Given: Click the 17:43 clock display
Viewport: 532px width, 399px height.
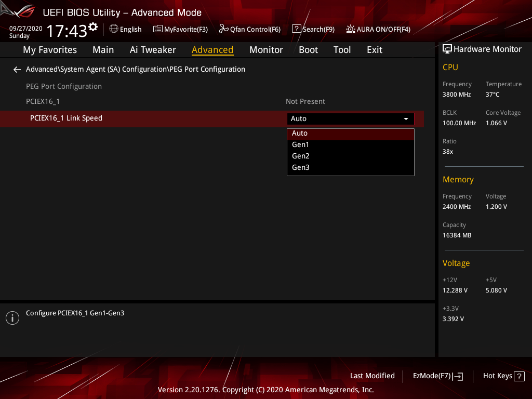Looking at the screenshot, I should coord(67,31).
